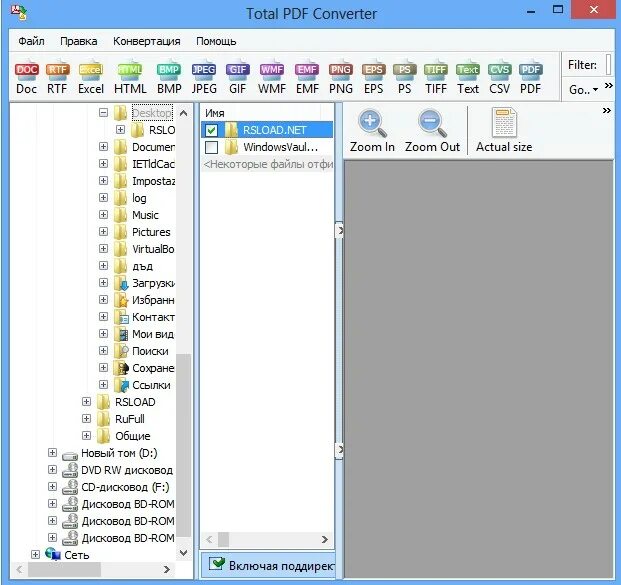Convert to PDF format

[530, 78]
